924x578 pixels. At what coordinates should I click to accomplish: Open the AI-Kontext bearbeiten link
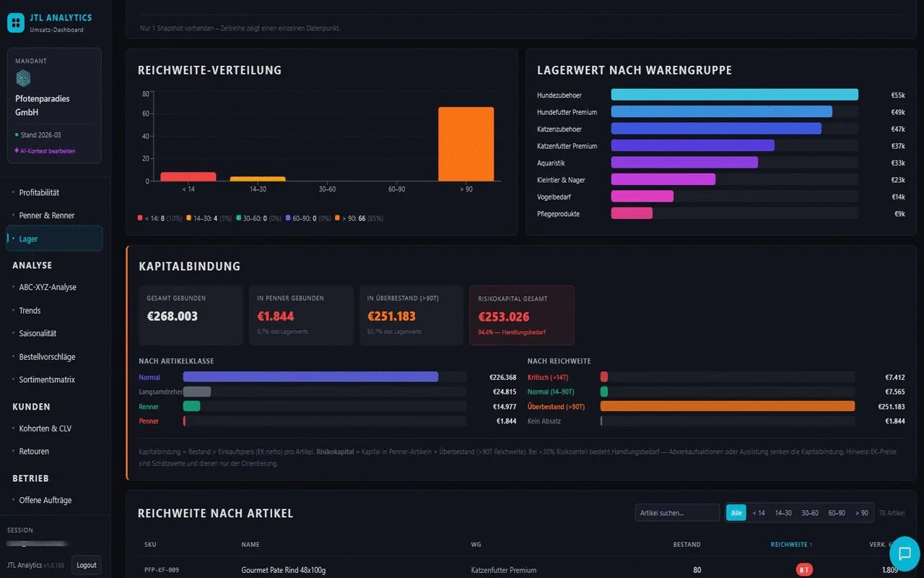pos(47,151)
